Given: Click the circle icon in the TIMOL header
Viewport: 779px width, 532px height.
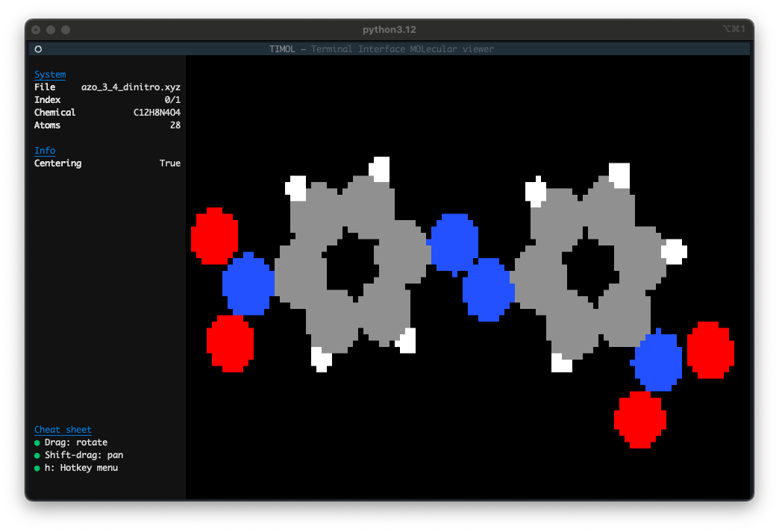Looking at the screenshot, I should tap(38, 49).
